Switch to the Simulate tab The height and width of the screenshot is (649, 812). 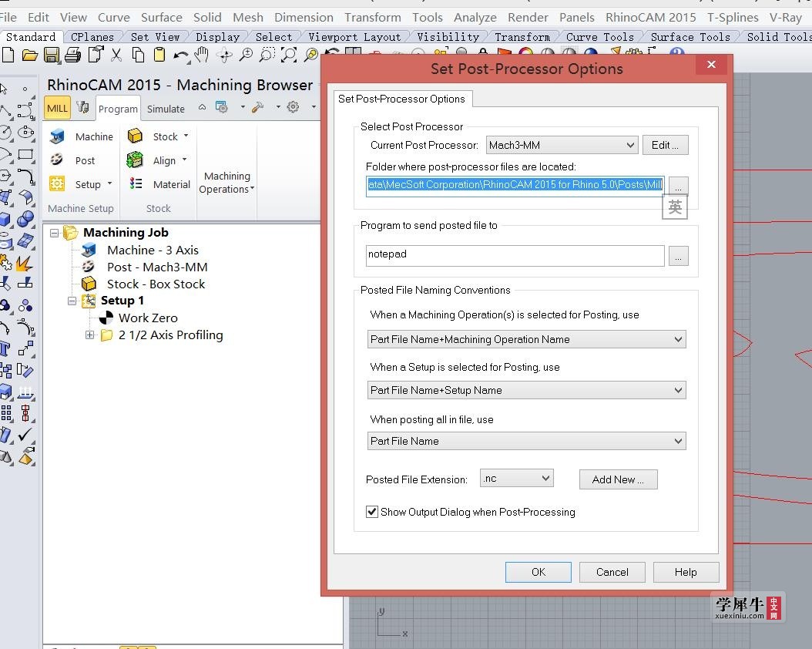(166, 109)
